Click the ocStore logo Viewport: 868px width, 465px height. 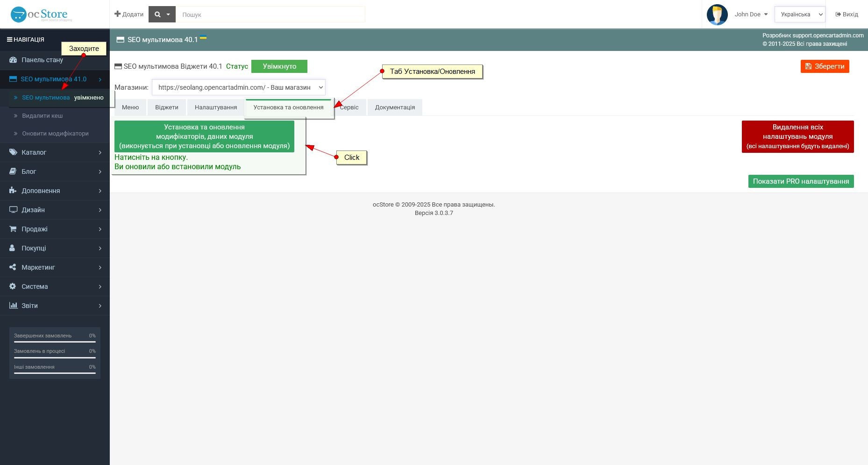[x=41, y=14]
